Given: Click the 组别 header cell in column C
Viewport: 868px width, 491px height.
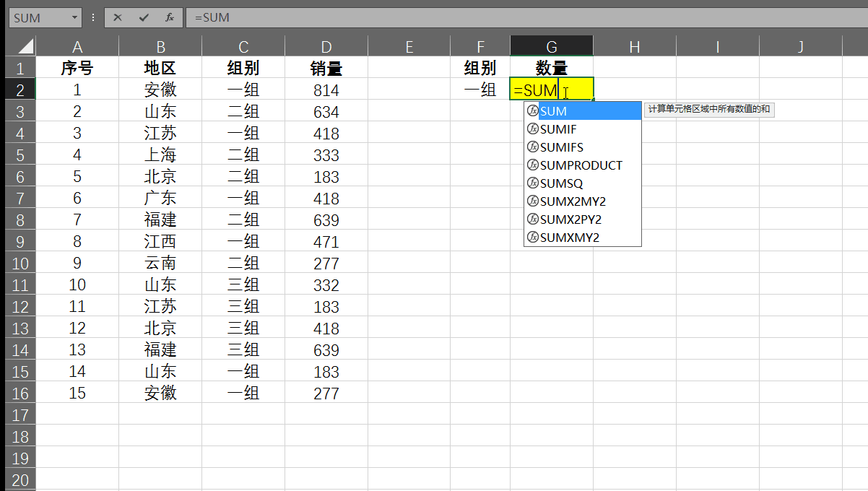Looking at the screenshot, I should [x=243, y=69].
